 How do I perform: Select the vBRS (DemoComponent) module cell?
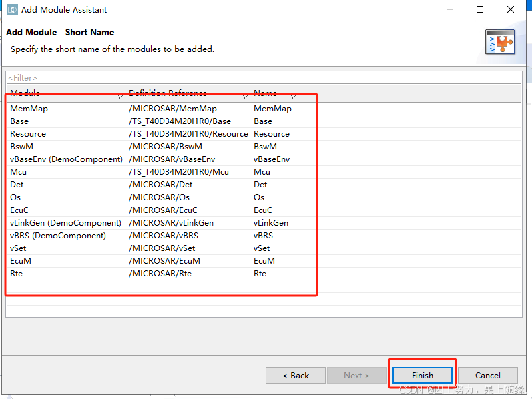[65, 236]
